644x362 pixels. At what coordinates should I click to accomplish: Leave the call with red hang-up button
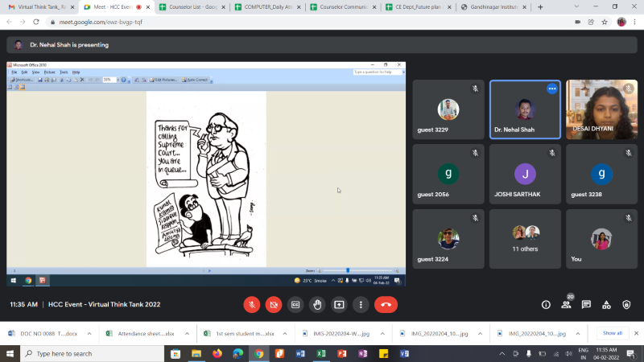[x=386, y=305]
